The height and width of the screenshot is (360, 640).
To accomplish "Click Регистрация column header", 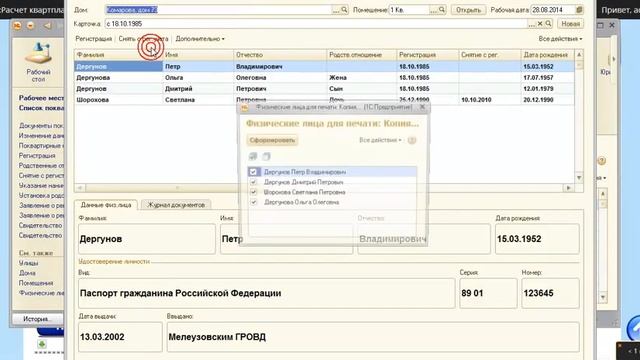I will click(x=427, y=55).
